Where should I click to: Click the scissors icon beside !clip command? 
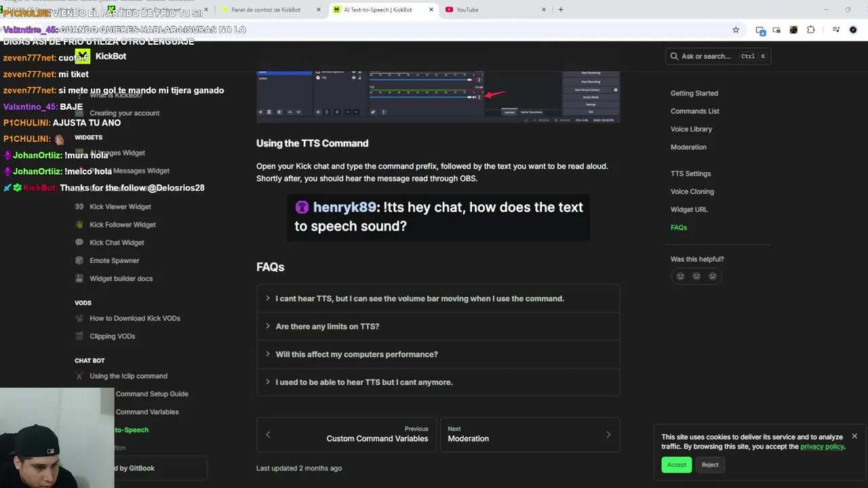[x=79, y=376]
